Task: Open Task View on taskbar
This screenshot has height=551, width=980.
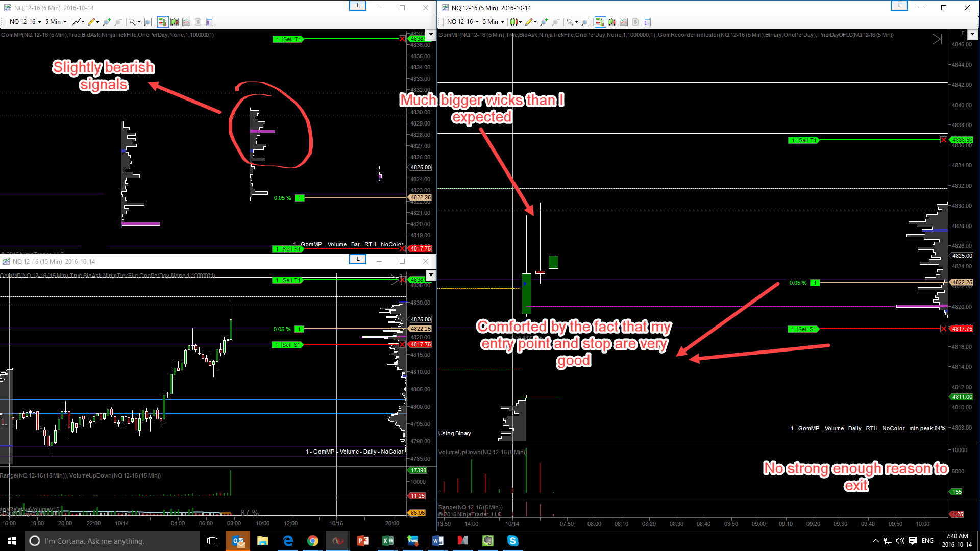Action: click(x=212, y=541)
